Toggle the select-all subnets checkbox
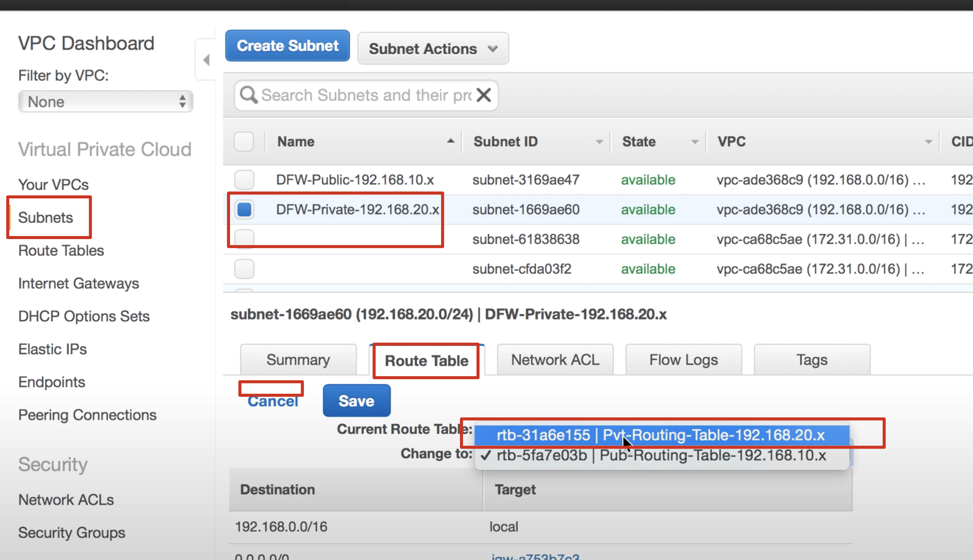 (x=244, y=141)
